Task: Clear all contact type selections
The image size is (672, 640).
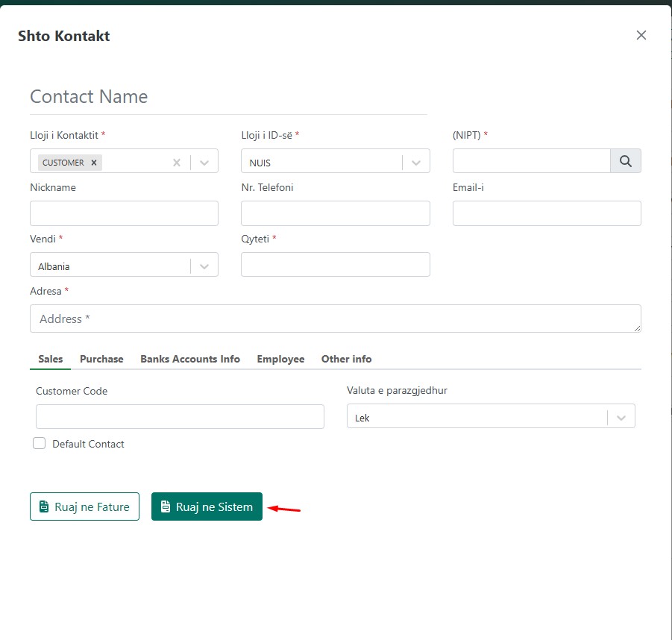Action: point(177,163)
